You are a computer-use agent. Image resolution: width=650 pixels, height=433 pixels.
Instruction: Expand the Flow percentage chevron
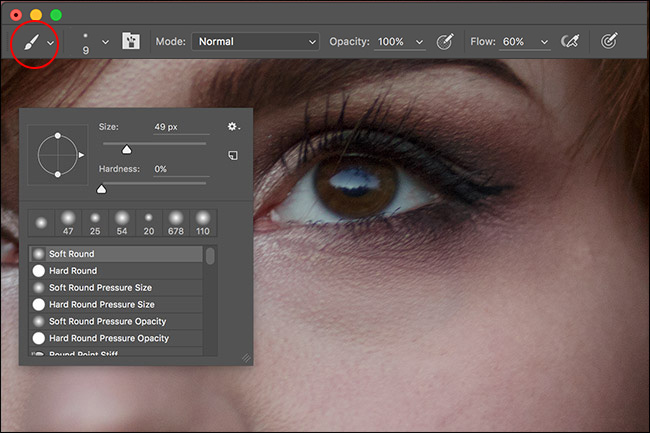[544, 42]
